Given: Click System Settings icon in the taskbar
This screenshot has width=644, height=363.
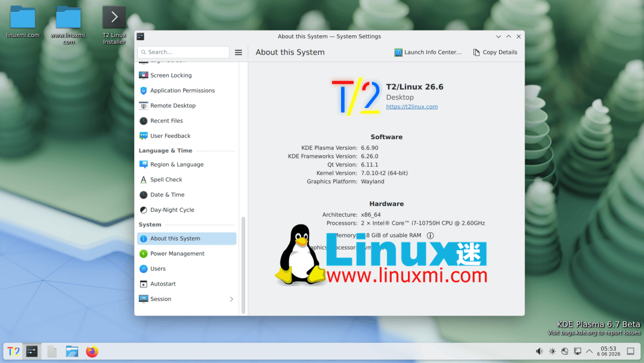Looking at the screenshot, I should point(32,352).
